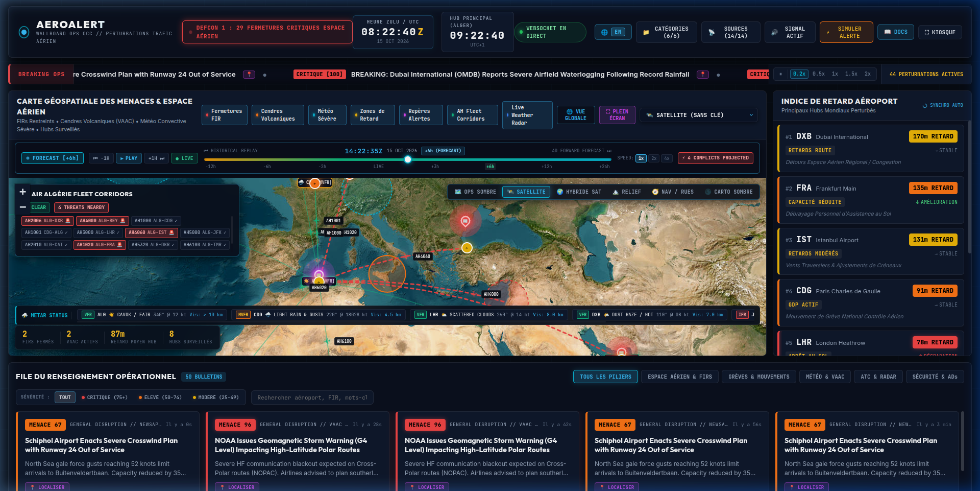Image resolution: width=980 pixels, height=491 pixels.
Task: Play the timeline replay
Action: click(129, 158)
